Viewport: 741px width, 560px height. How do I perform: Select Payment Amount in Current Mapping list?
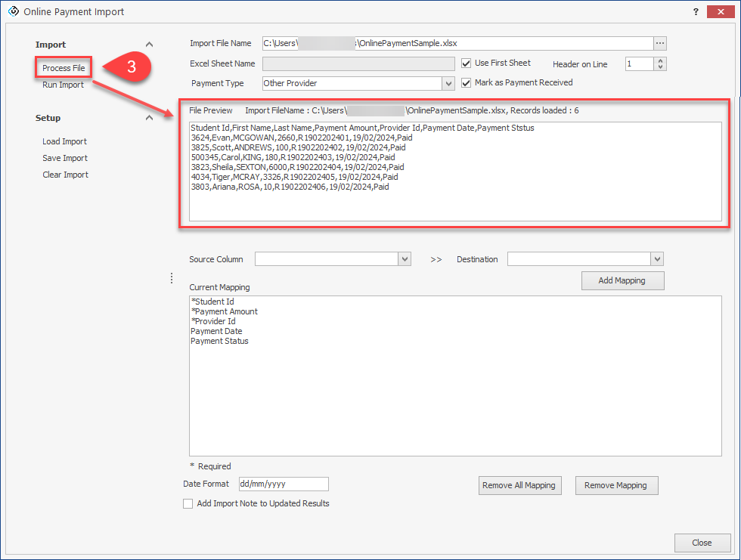pyautogui.click(x=226, y=311)
